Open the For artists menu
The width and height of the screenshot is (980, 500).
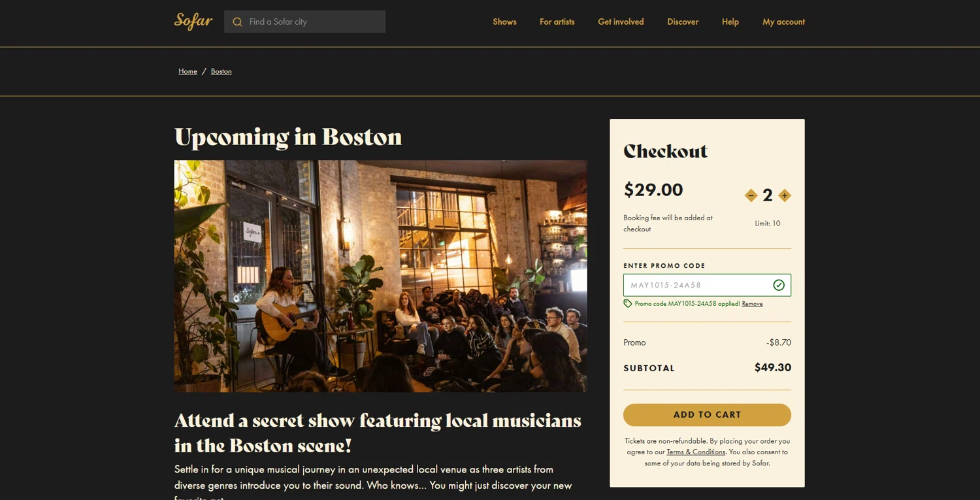(x=557, y=22)
